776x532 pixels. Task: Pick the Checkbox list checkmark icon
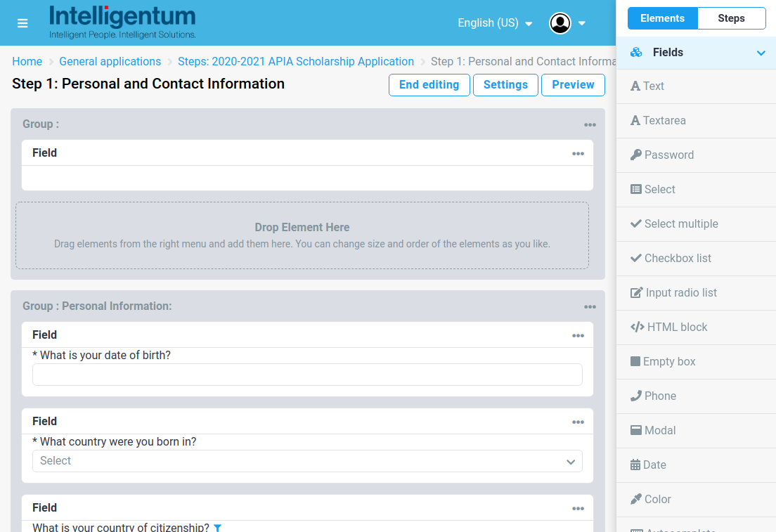coord(636,259)
